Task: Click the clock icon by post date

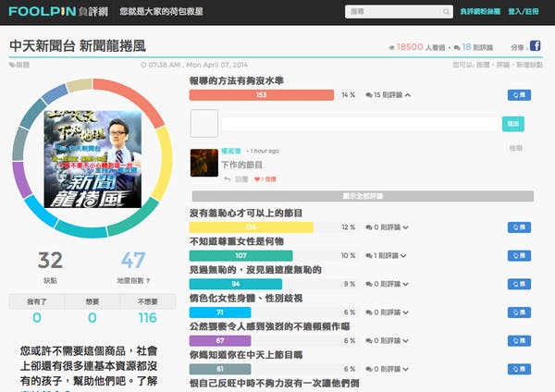Action: [x=143, y=65]
